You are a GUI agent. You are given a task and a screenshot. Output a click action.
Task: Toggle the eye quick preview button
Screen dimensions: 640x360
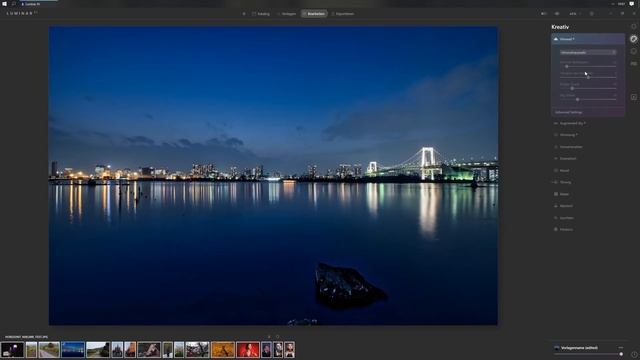557,14
